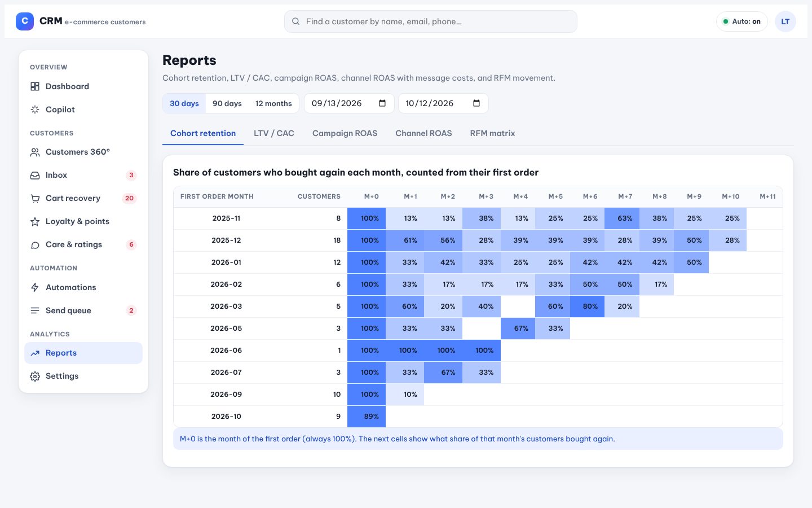Click the 2026-01 M+9 cell showing 50%
The image size is (812, 508).
691,262
